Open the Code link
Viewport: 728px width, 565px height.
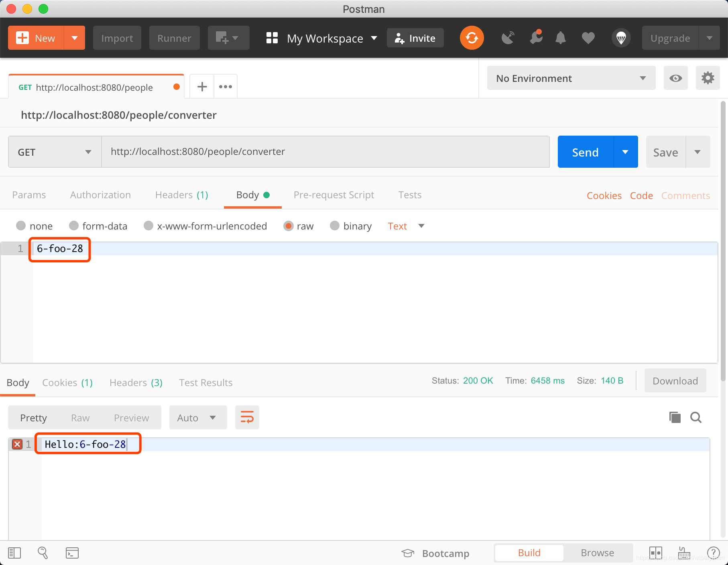pos(641,195)
